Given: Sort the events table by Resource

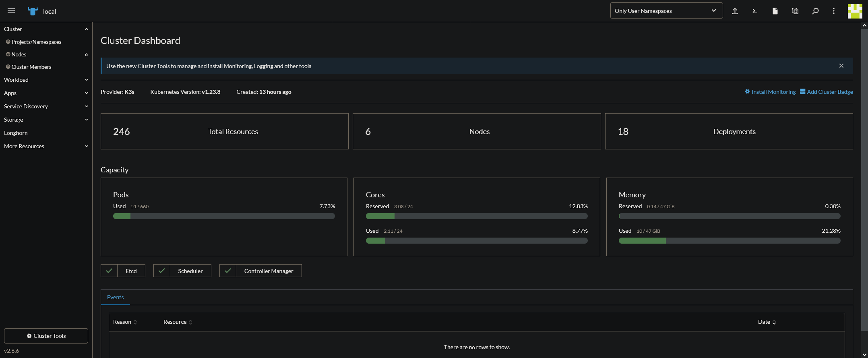Looking at the screenshot, I should [x=178, y=322].
